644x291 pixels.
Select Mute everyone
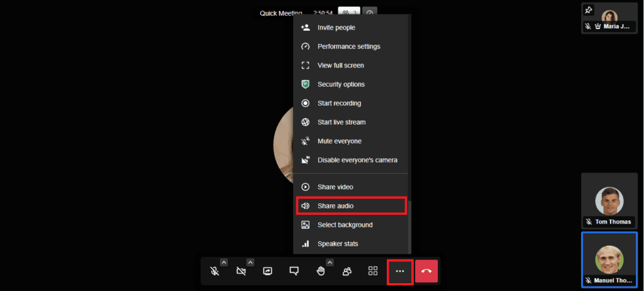pyautogui.click(x=351, y=141)
